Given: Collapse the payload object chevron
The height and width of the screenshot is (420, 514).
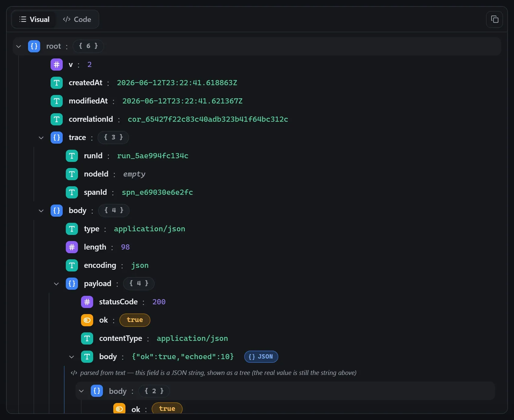Looking at the screenshot, I should click(56, 284).
